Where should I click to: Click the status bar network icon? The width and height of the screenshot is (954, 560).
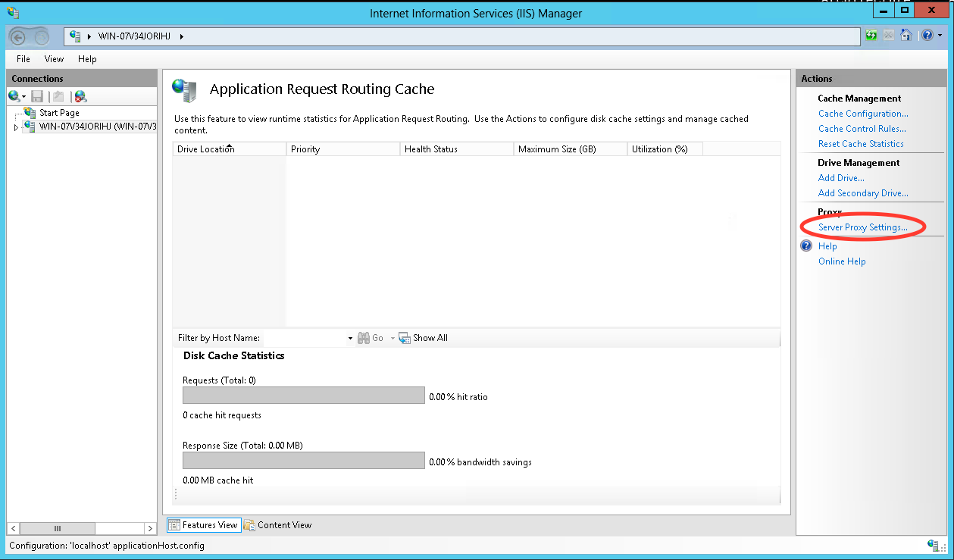(x=933, y=545)
